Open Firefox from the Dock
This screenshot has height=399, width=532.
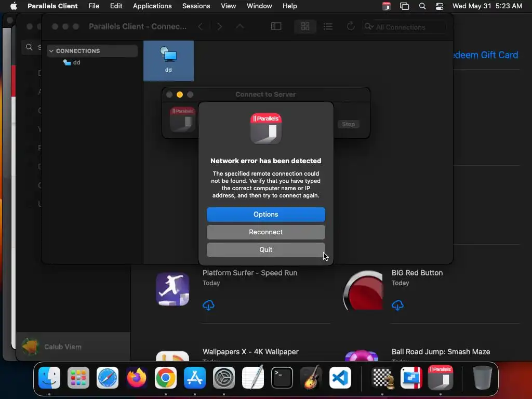137,378
